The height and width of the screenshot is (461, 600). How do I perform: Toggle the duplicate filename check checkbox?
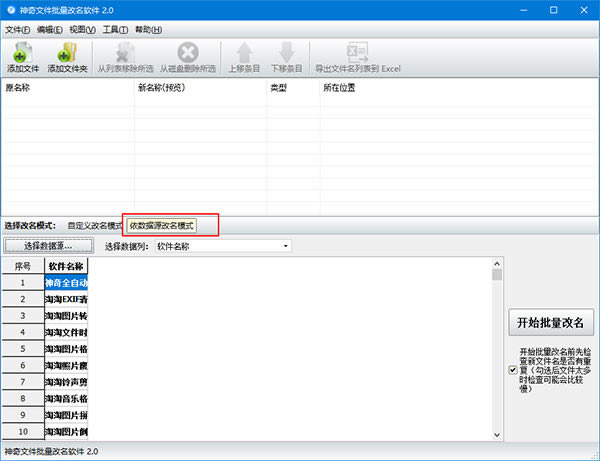513,370
